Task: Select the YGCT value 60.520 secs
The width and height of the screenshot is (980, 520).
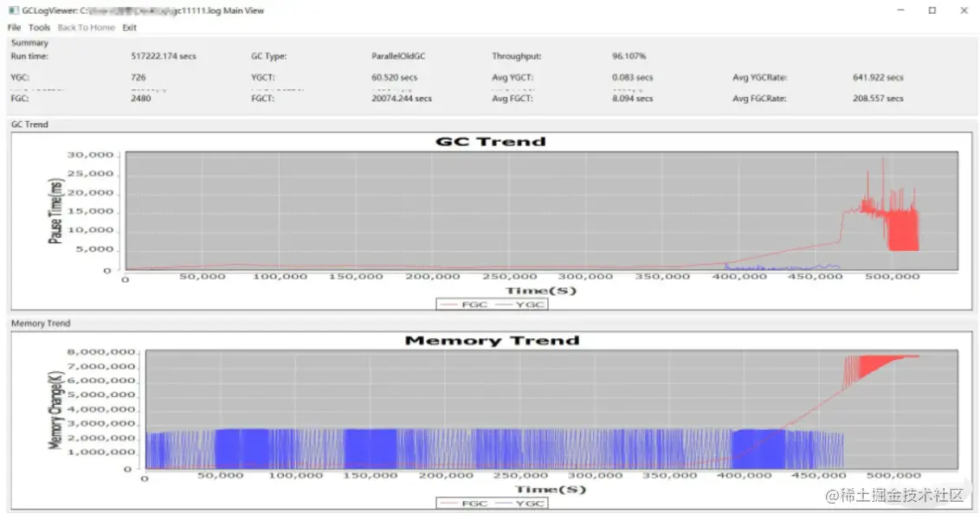Action: (394, 78)
